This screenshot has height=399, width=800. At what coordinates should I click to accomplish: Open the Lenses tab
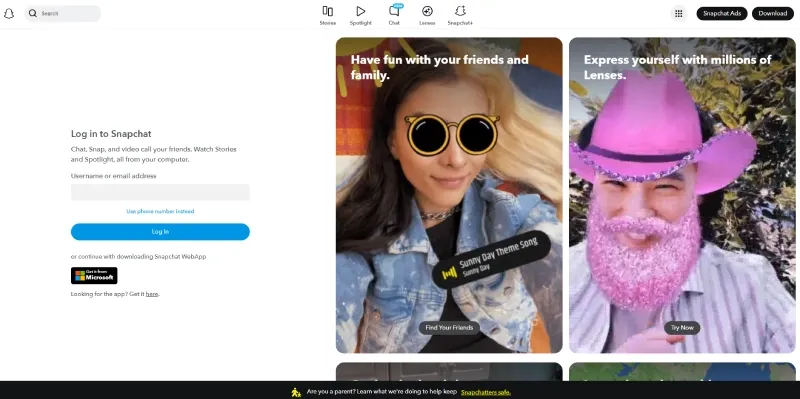pyautogui.click(x=427, y=15)
